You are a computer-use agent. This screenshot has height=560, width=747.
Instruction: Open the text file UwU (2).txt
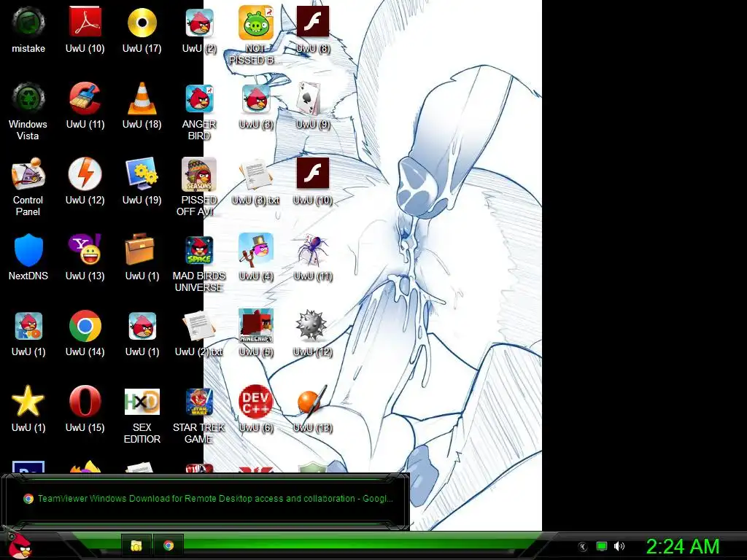(x=199, y=332)
